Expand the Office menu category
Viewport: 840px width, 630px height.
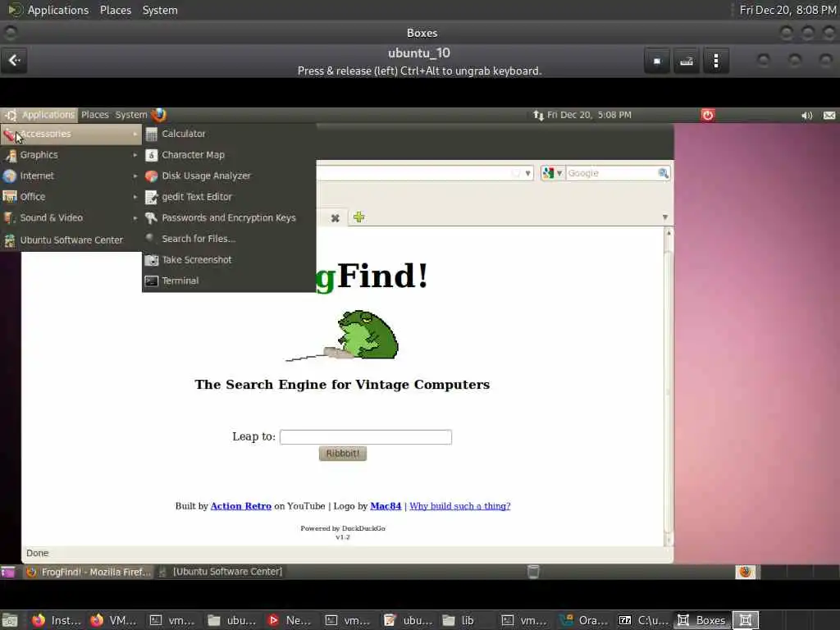(x=71, y=197)
